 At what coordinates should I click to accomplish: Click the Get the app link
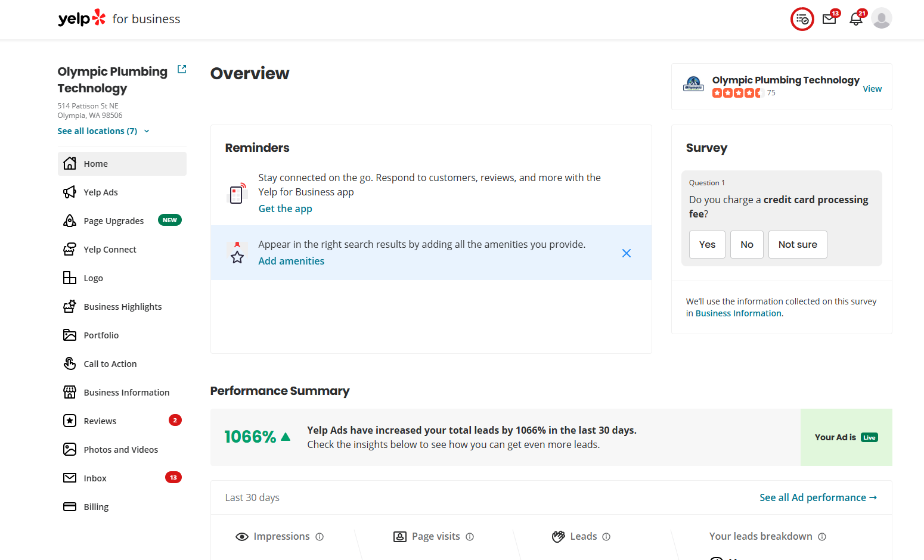285,209
